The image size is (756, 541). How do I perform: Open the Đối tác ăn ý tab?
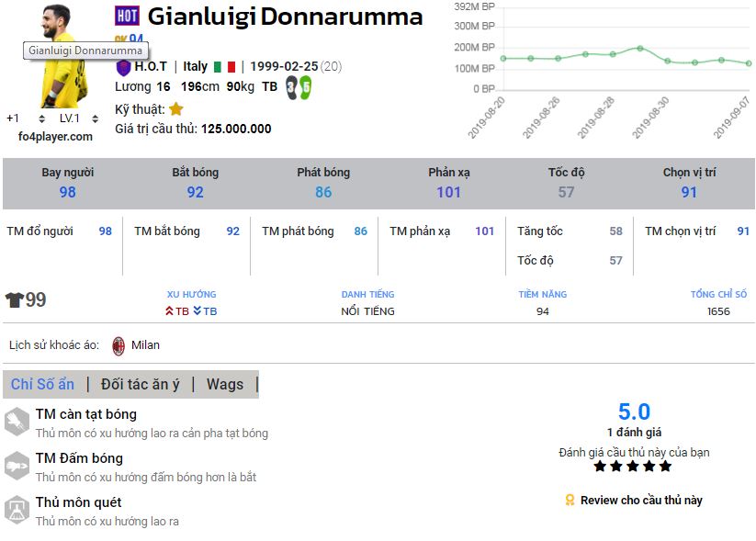tap(141, 384)
